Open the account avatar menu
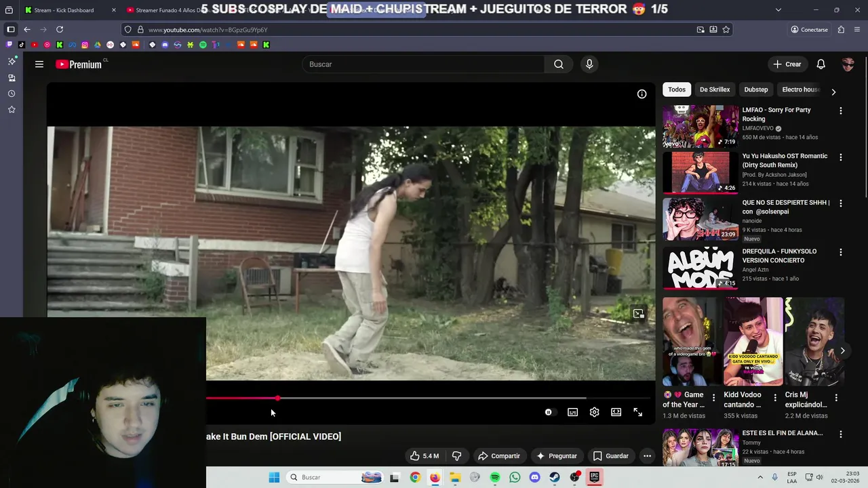Viewport: 868px width, 488px height. (848, 64)
